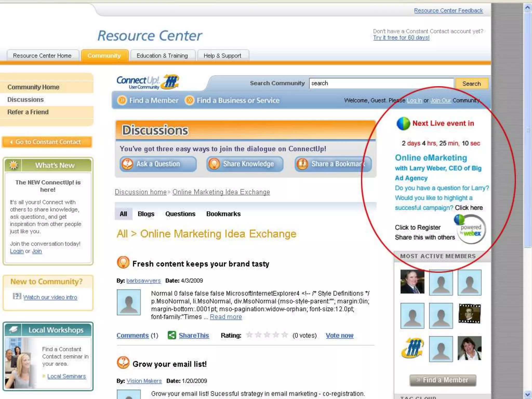Follow the Read more link
Image resolution: width=532 pixels, height=399 pixels.
click(226, 317)
